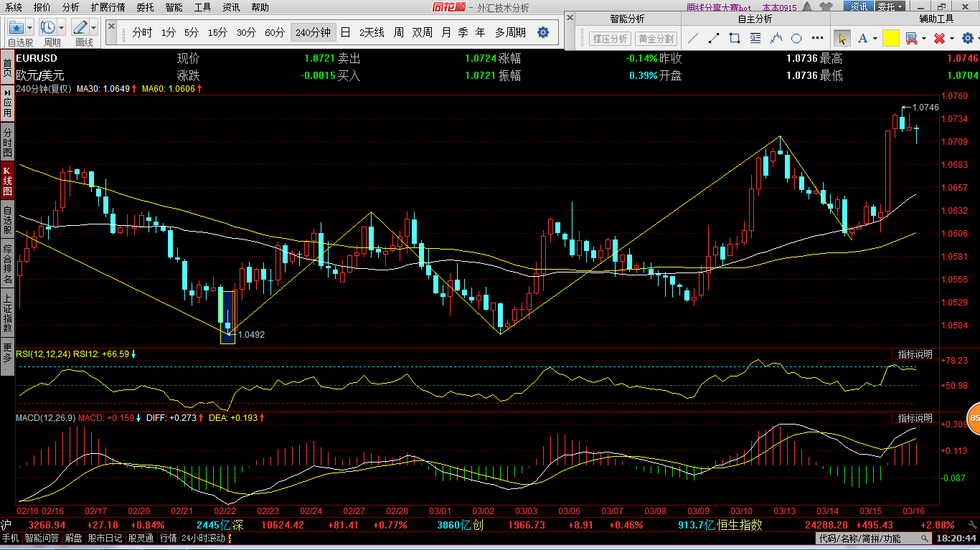Switch chart to 2天线 period
The height and width of the screenshot is (550, 980).
point(372,32)
